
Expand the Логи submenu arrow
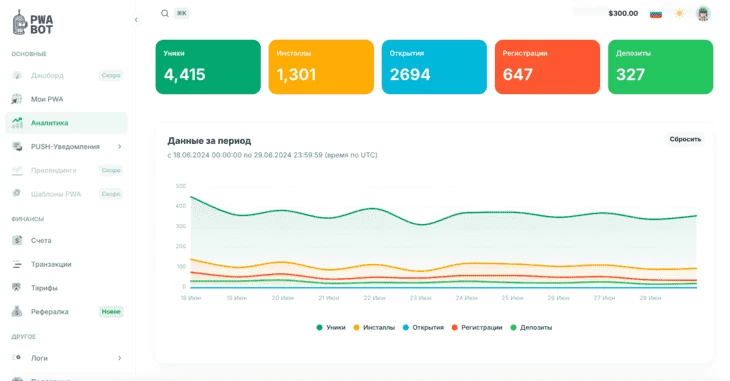(x=120, y=358)
